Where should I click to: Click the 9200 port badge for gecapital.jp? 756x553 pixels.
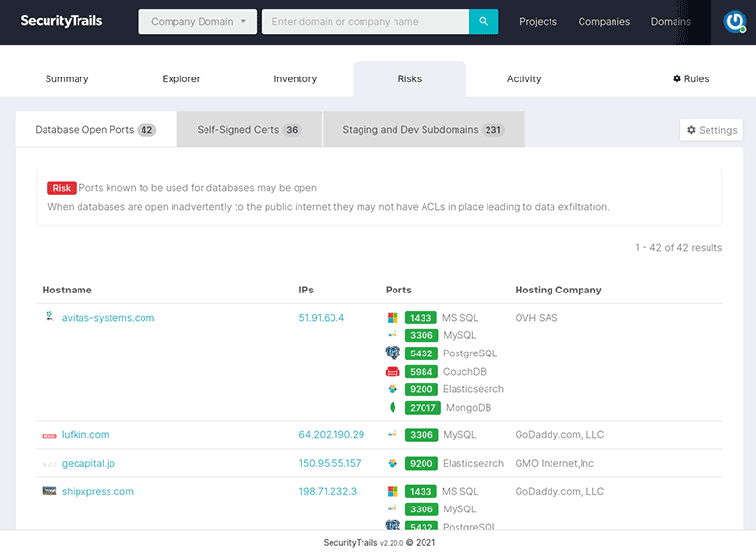421,463
